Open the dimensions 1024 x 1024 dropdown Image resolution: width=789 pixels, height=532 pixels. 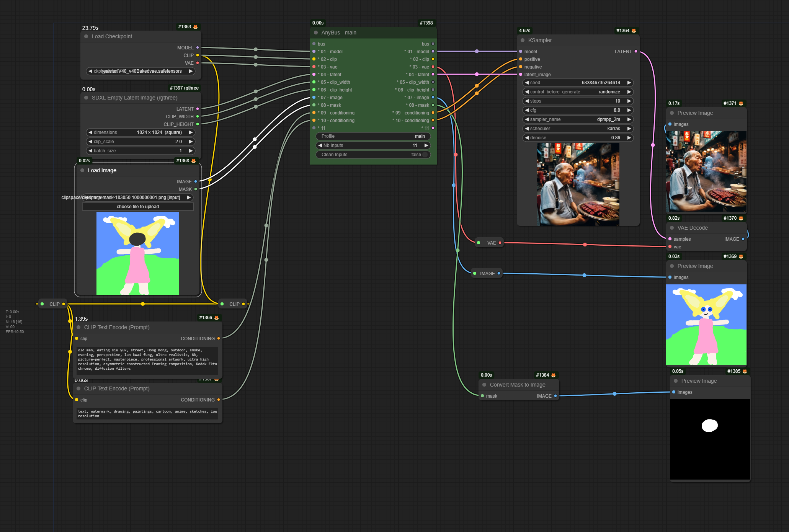(x=140, y=132)
